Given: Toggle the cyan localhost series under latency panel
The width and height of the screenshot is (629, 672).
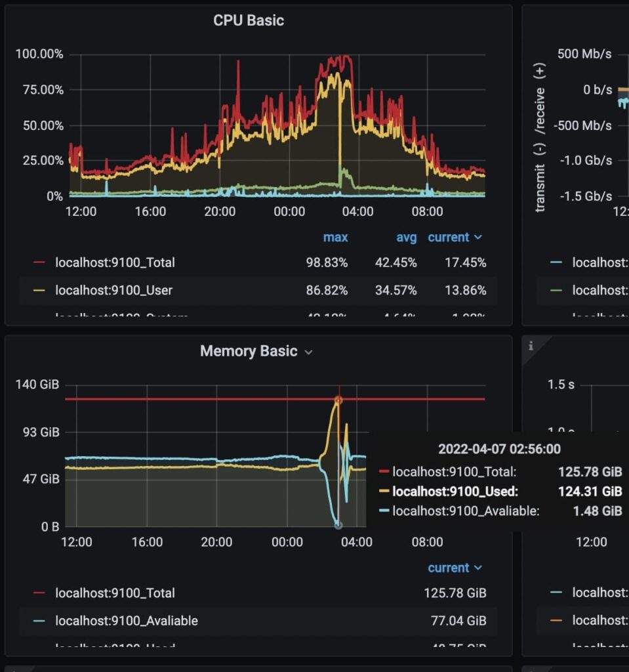Looking at the screenshot, I should click(600, 593).
